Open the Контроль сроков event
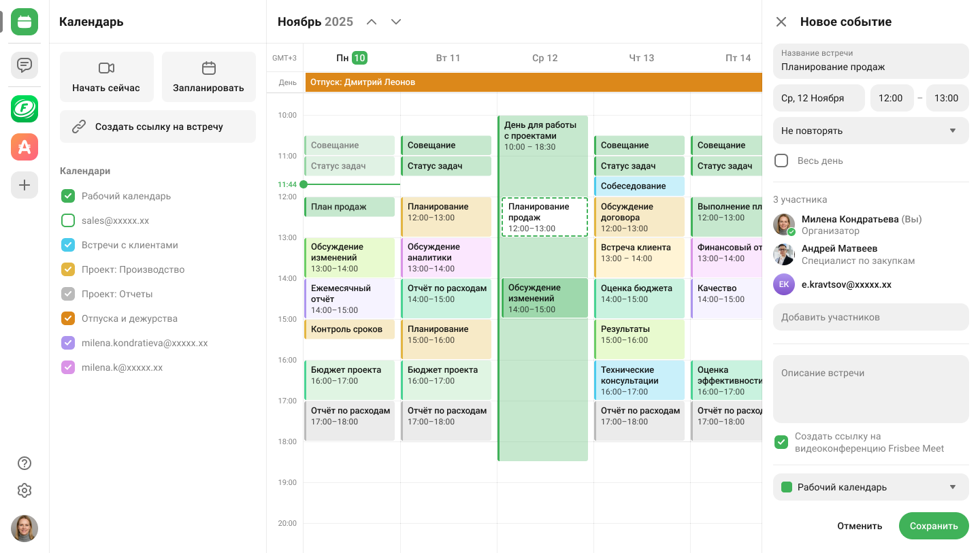 [350, 329]
